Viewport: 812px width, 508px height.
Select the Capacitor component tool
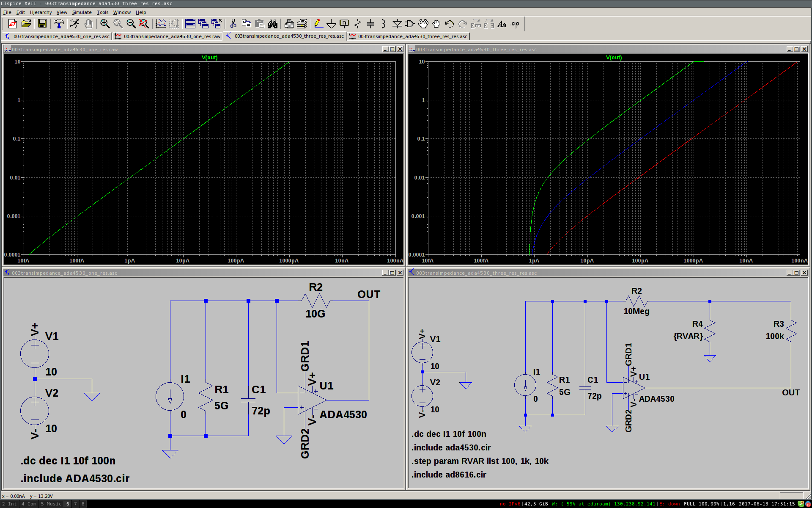(370, 24)
